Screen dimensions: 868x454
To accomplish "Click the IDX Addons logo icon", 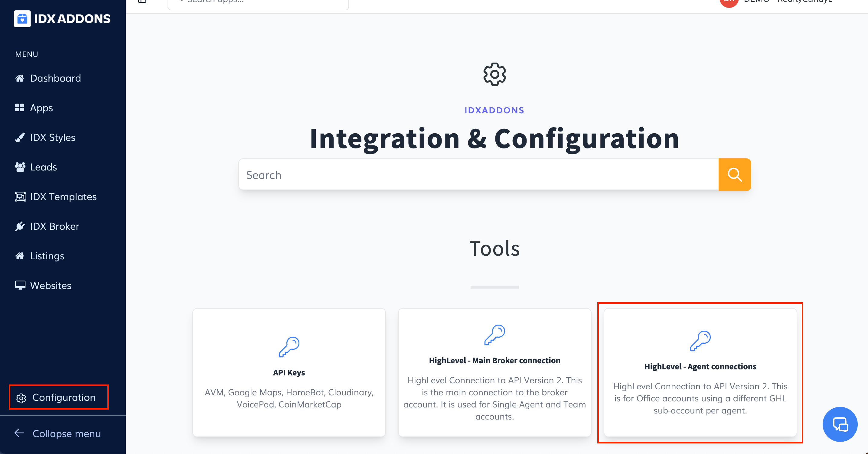I will [22, 19].
